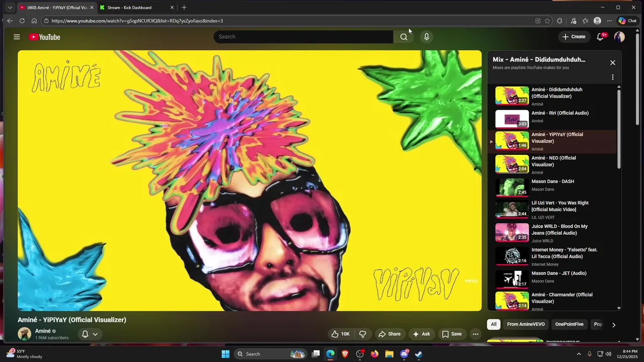Image resolution: width=644 pixels, height=362 pixels.
Task: Go to the browser home page icon
Action: pos(34,21)
